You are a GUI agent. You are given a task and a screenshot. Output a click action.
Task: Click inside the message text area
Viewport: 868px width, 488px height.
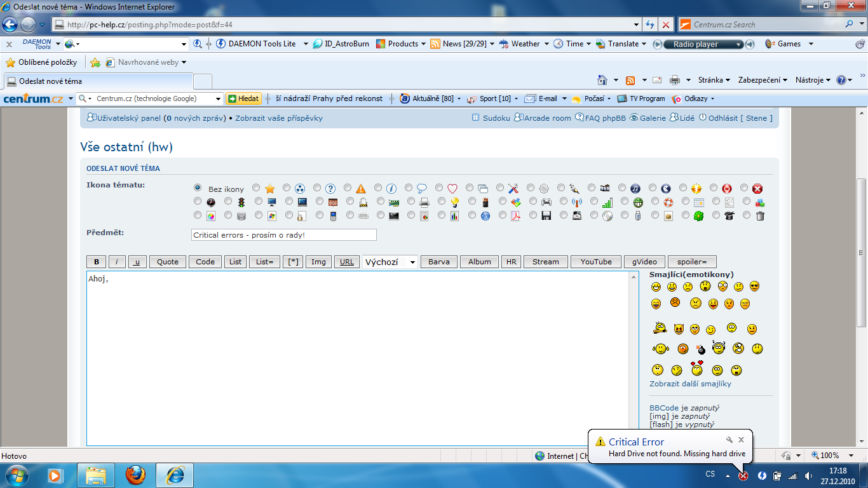[358, 358]
